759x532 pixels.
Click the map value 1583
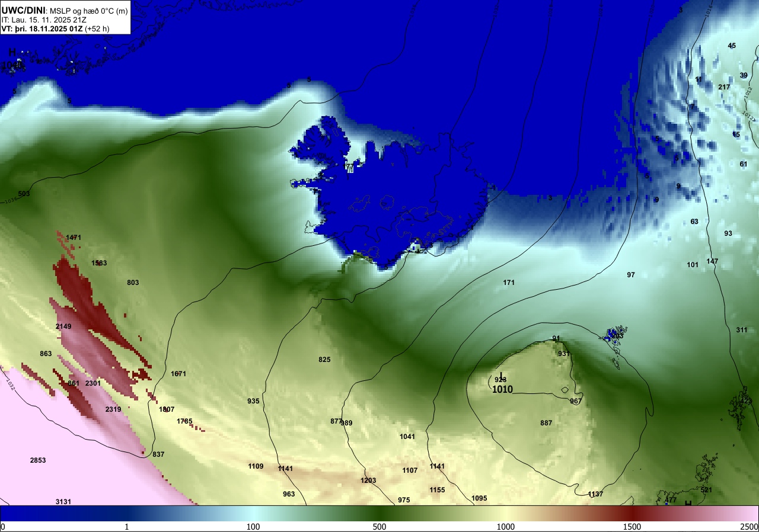pyautogui.click(x=99, y=263)
